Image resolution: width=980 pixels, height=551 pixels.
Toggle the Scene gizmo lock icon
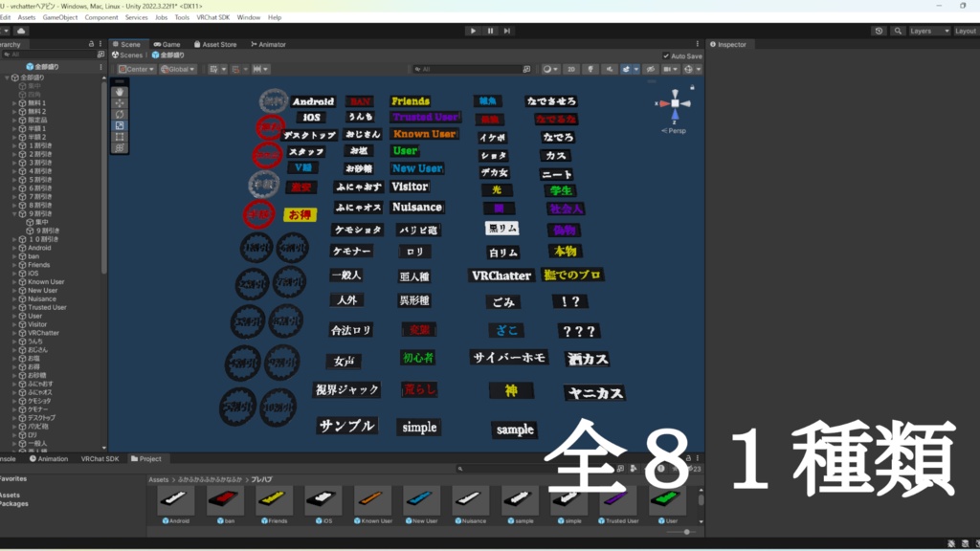click(692, 87)
